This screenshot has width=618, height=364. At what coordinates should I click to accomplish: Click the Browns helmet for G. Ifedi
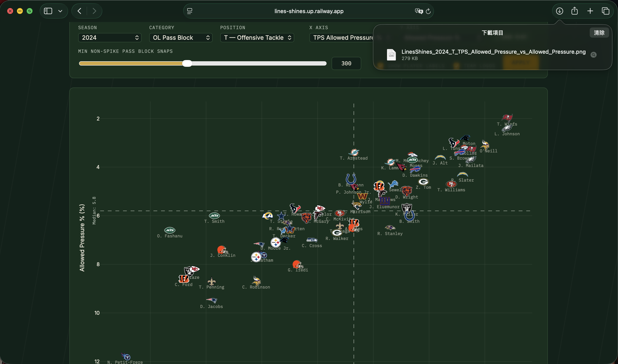coord(298,264)
